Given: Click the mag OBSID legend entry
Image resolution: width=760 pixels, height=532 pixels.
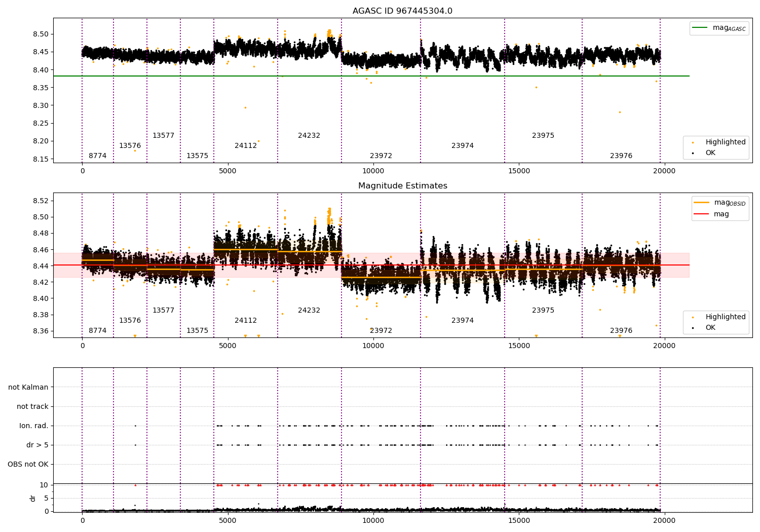Looking at the screenshot, I should (719, 203).
